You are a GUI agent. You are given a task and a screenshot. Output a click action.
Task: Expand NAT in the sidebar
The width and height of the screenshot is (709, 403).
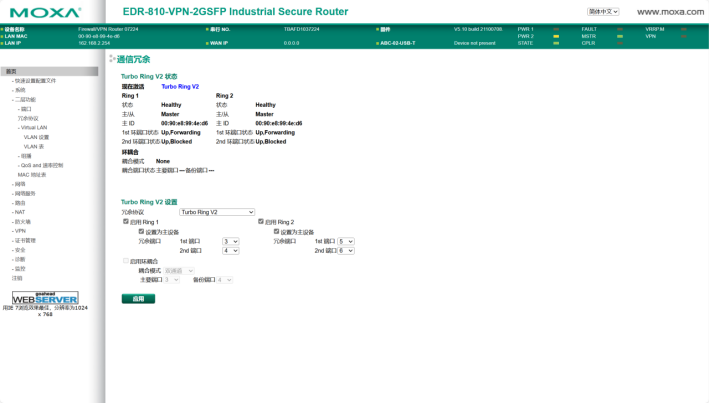coord(20,212)
